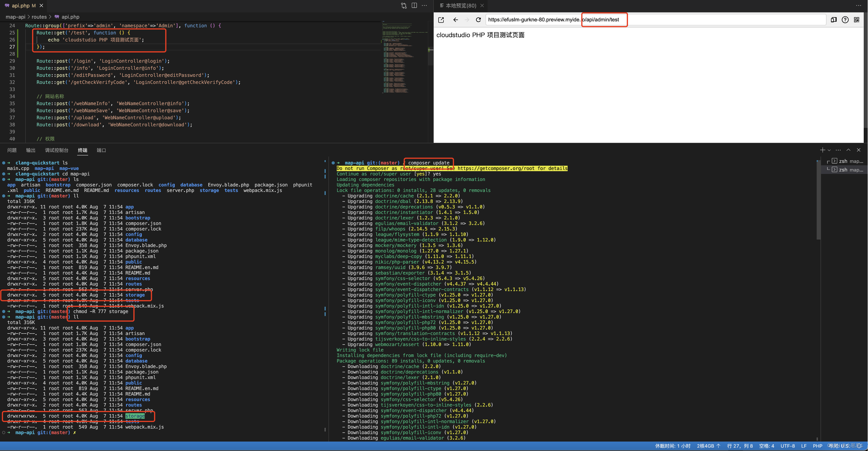Click 'chmod -R 777 storage' command text
This screenshot has height=451, width=868.
tap(101, 312)
